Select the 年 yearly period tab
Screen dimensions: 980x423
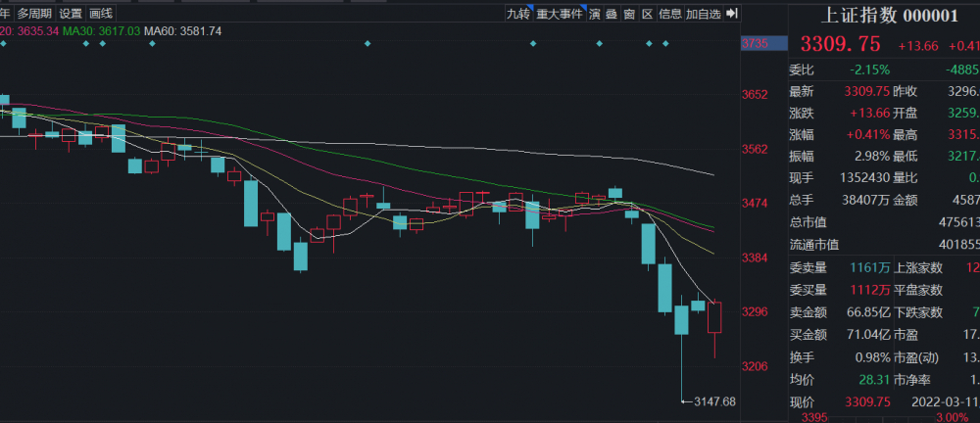[x=4, y=14]
